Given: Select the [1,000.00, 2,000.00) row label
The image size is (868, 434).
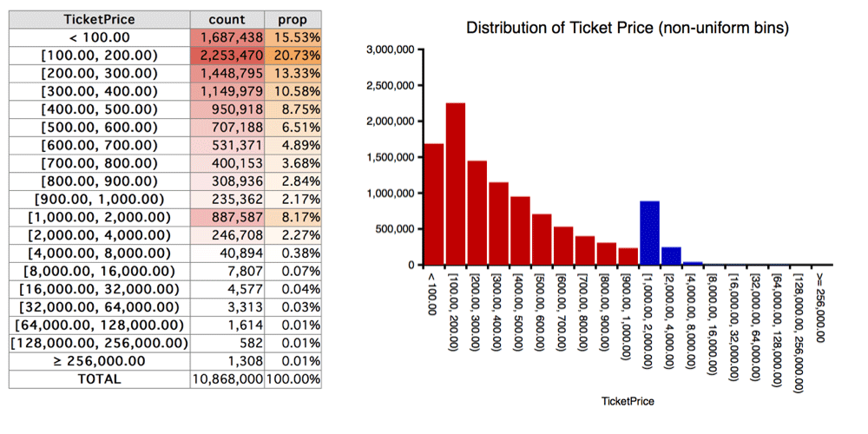Looking at the screenshot, I should point(100,218).
